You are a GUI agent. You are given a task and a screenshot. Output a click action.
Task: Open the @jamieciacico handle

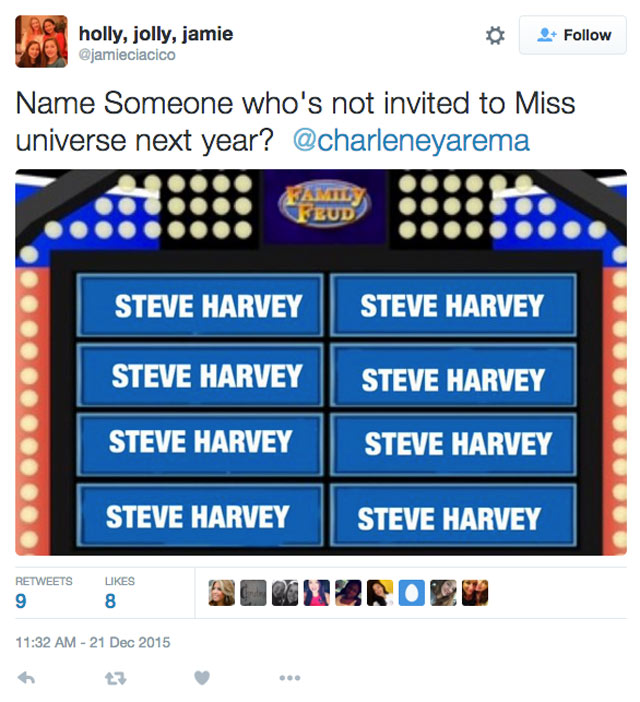(x=127, y=55)
